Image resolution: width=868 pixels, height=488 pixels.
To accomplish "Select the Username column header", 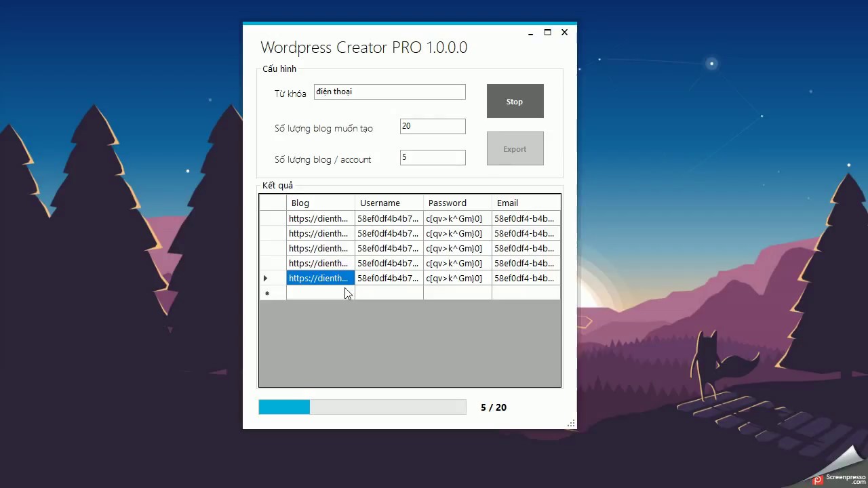I will click(389, 203).
